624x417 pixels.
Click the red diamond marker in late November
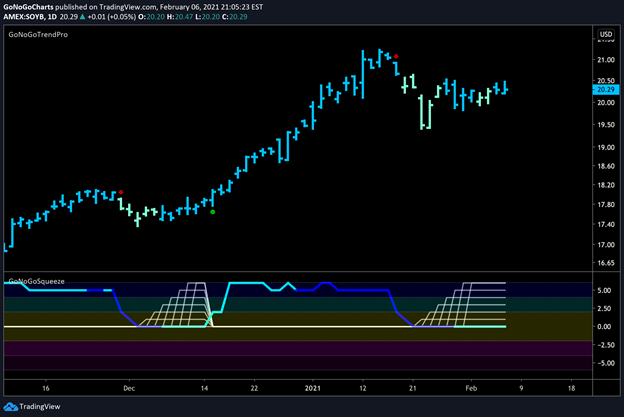121,192
